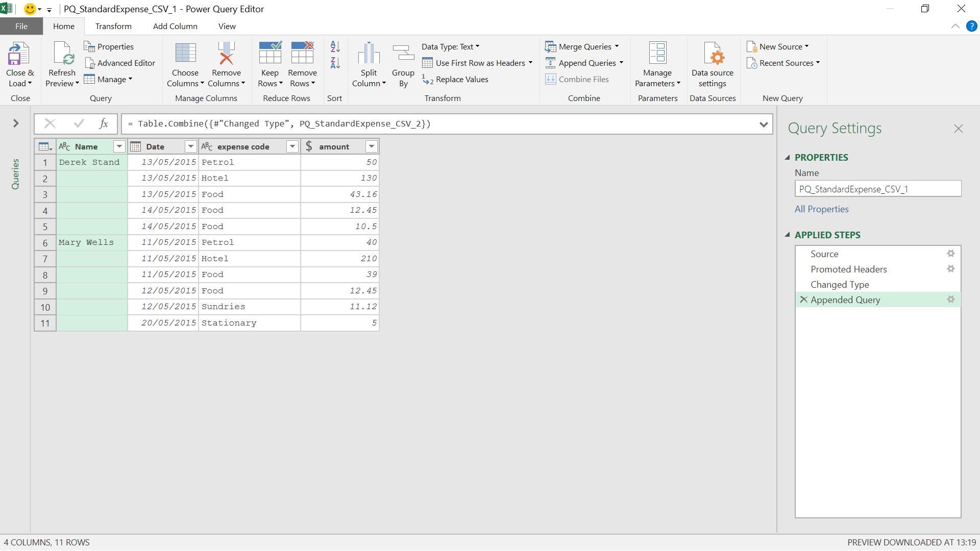Expand the formula bar
980x551 pixels.
(764, 124)
